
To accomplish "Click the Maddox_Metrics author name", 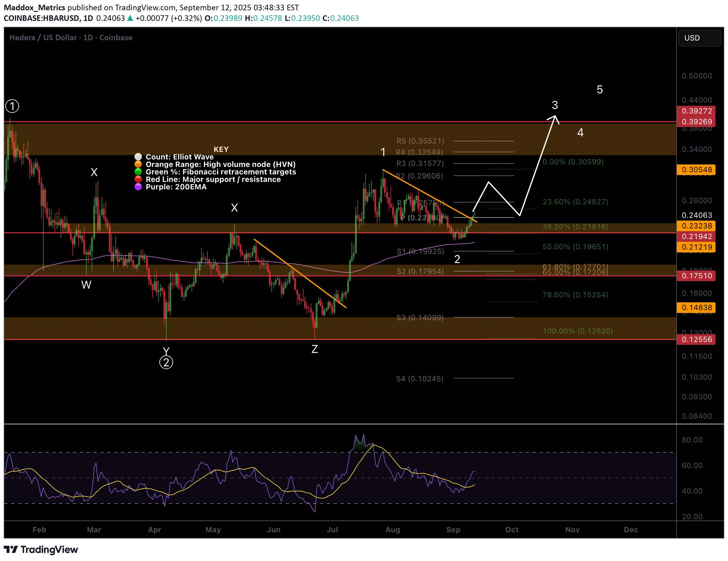I will coord(34,7).
